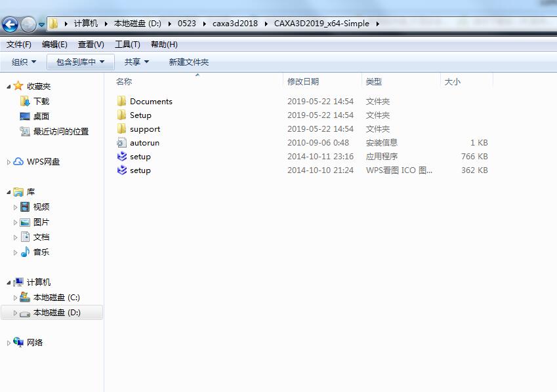Expand the 网络 tree node

pos(9,343)
